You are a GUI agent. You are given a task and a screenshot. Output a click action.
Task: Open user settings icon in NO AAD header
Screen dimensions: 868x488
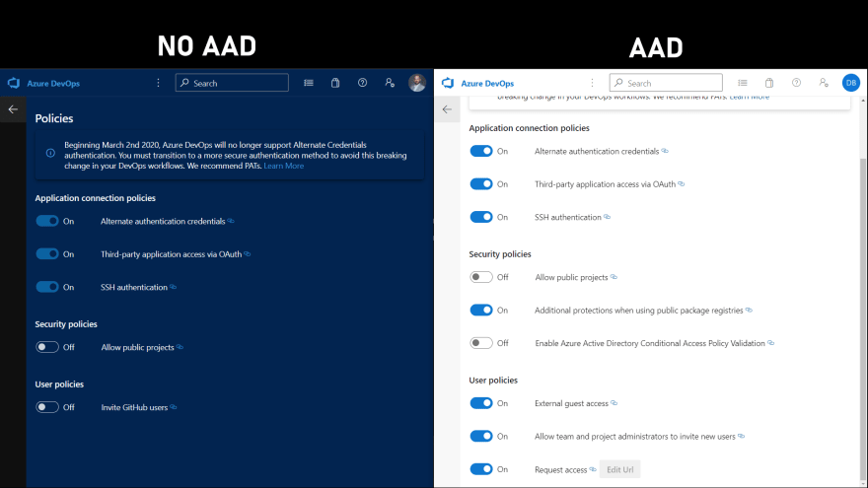point(390,83)
